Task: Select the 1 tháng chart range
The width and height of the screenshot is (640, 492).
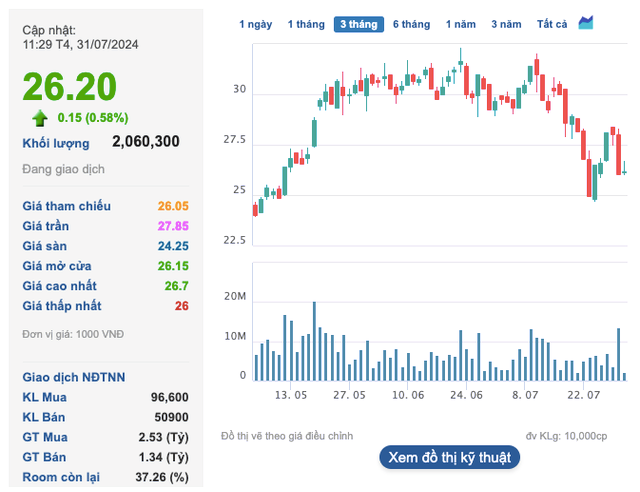Action: [x=306, y=24]
